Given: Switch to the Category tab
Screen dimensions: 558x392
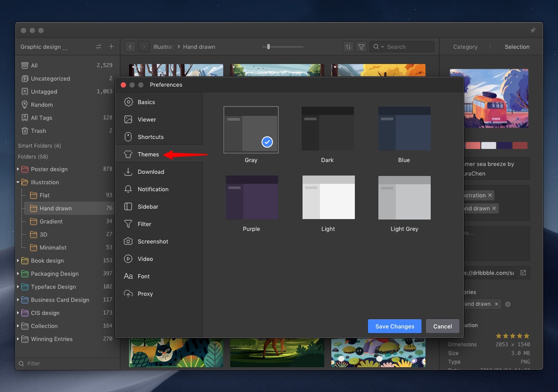Looking at the screenshot, I should 465,47.
